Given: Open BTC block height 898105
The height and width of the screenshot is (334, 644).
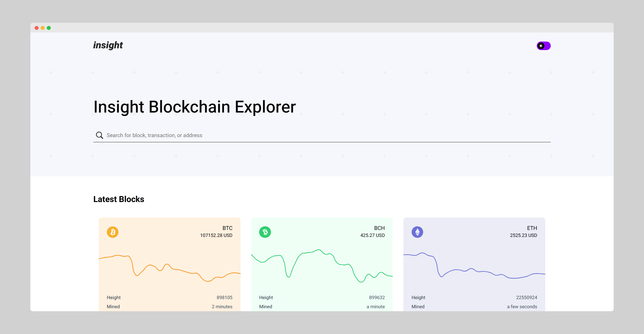Looking at the screenshot, I should (x=224, y=298).
